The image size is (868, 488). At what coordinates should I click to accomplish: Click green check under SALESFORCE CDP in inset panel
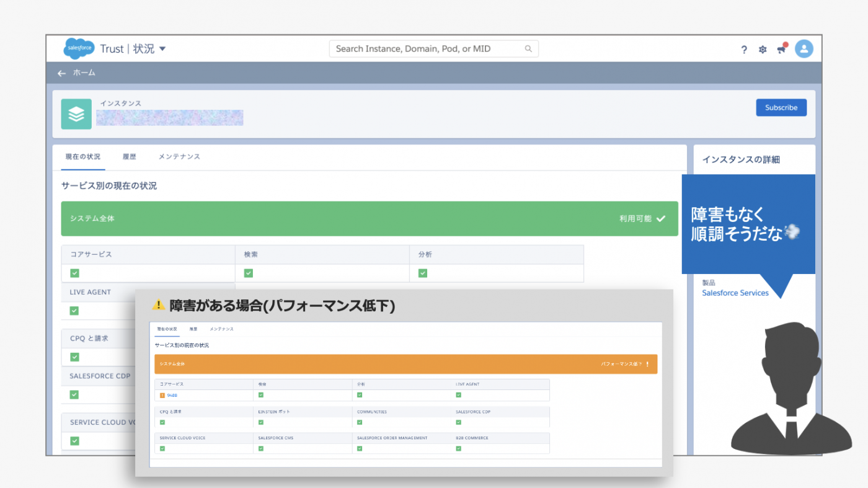click(458, 422)
